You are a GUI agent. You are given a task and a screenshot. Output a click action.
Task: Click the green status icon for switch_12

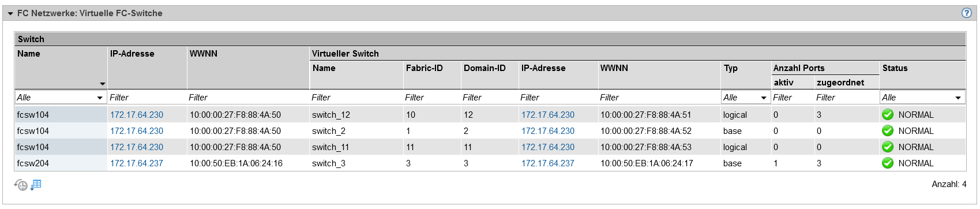click(888, 114)
